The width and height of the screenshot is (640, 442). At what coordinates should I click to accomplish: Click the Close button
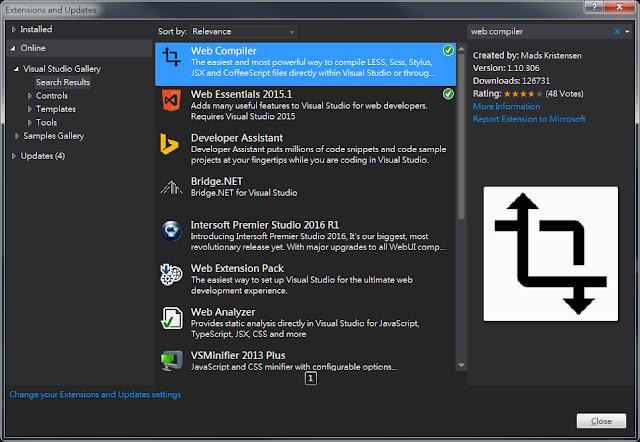coord(601,421)
